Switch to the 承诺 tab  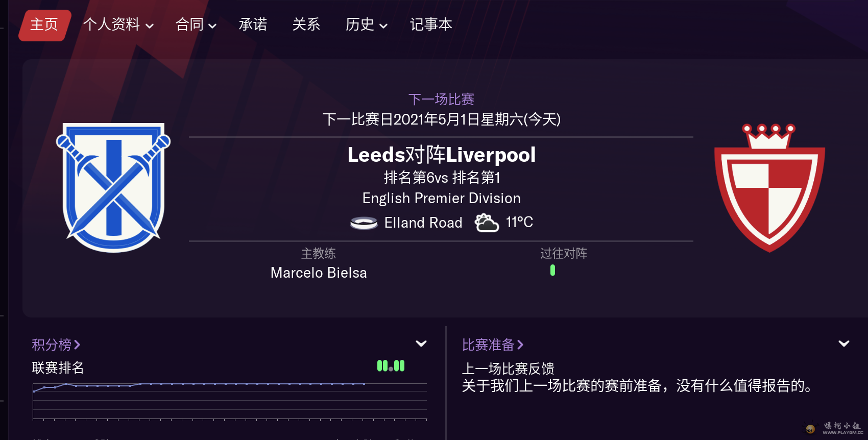tap(253, 25)
